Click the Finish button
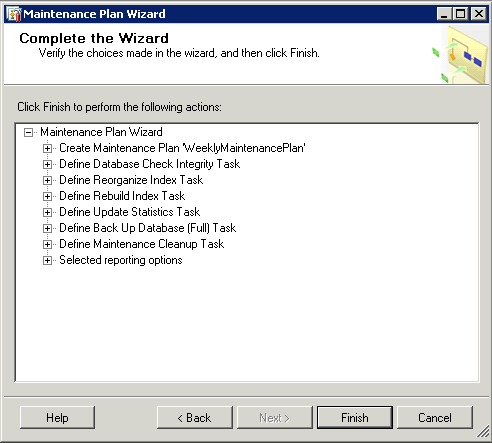This screenshot has height=443, width=492. pyautogui.click(x=355, y=417)
